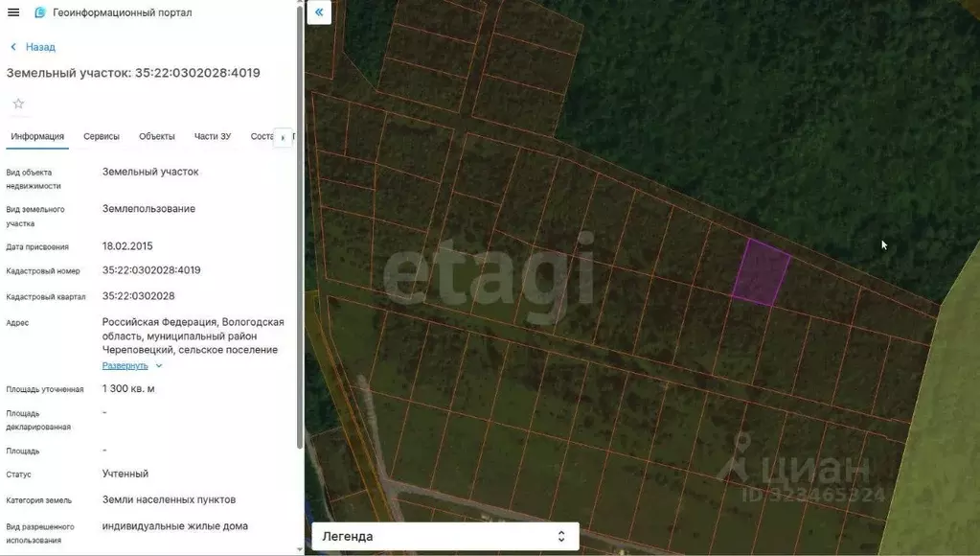The image size is (980, 556).
Task: Select the Объекты tab
Action: [x=157, y=136]
